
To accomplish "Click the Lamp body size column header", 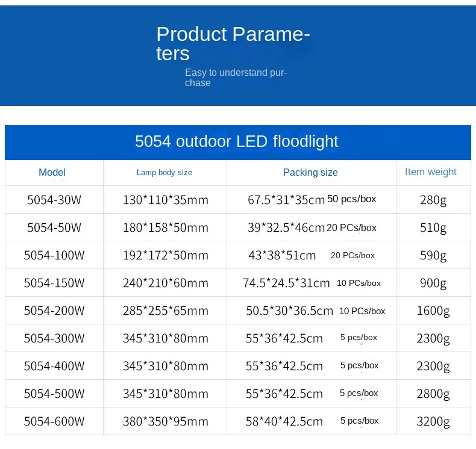I will [x=164, y=173].
